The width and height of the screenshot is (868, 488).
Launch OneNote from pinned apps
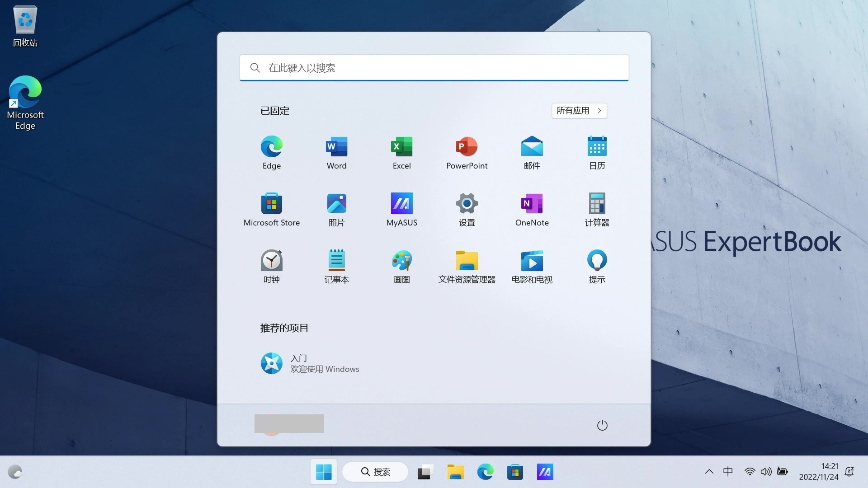coord(532,210)
